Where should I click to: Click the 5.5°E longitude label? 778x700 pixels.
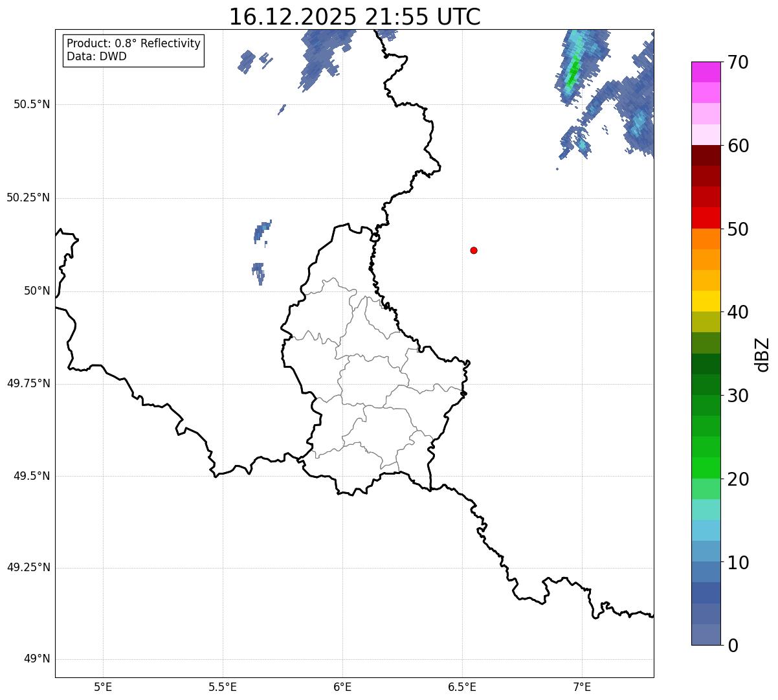click(223, 686)
